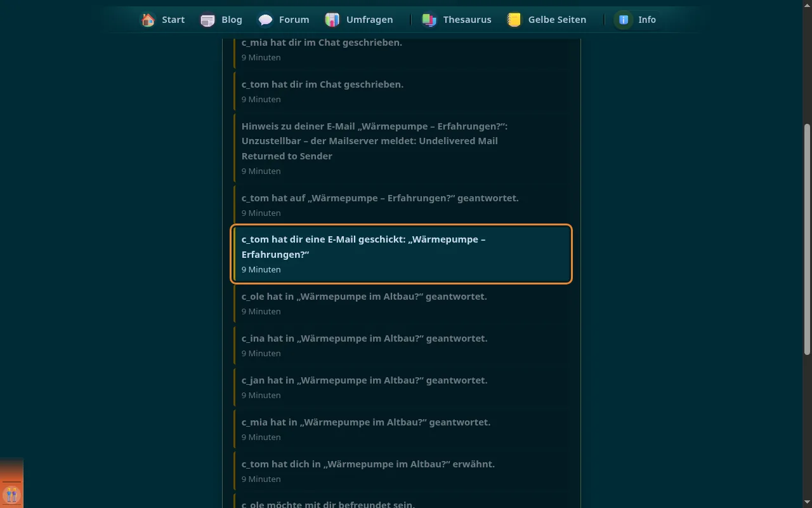Click the page vertical scrollbar thumb
The height and width of the screenshot is (508, 812).
point(807,239)
